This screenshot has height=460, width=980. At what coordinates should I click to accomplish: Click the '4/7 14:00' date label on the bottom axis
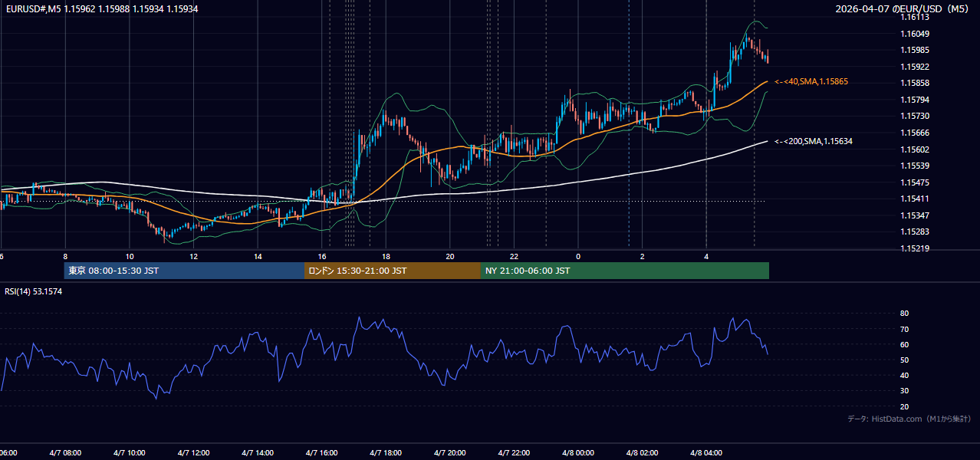[x=258, y=453]
